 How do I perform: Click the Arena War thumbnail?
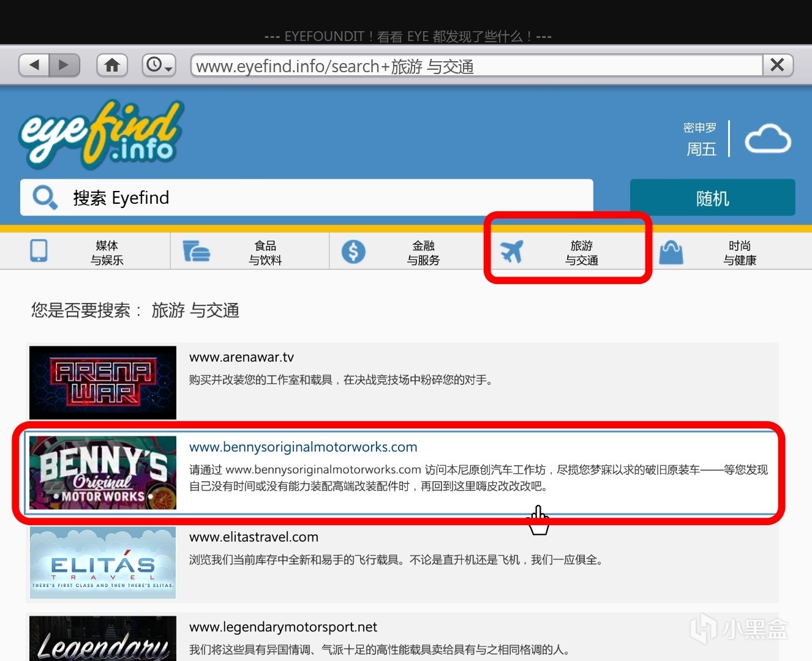[103, 383]
